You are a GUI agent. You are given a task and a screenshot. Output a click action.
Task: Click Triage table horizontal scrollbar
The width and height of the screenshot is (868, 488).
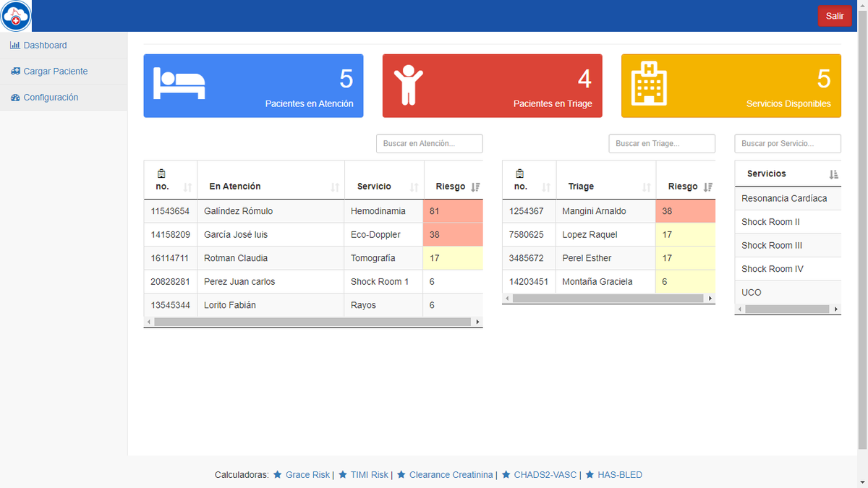click(609, 298)
